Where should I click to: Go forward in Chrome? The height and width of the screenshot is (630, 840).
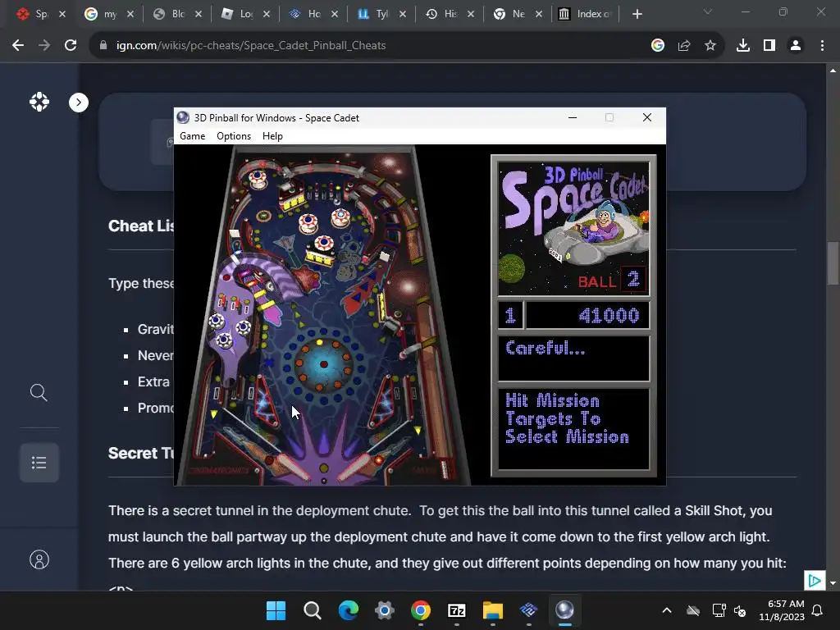pos(44,46)
